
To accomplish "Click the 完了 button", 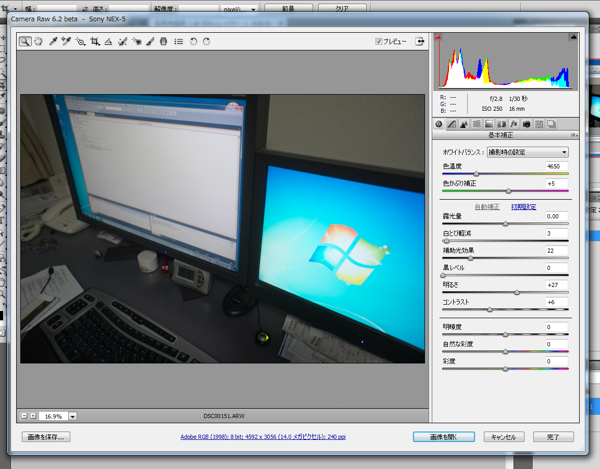I will [x=553, y=437].
